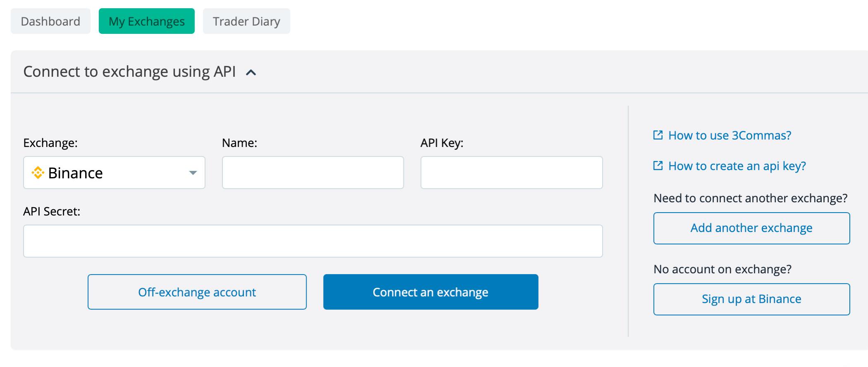Click external link icon beside How to create an api key
868x367 pixels.
(658, 166)
